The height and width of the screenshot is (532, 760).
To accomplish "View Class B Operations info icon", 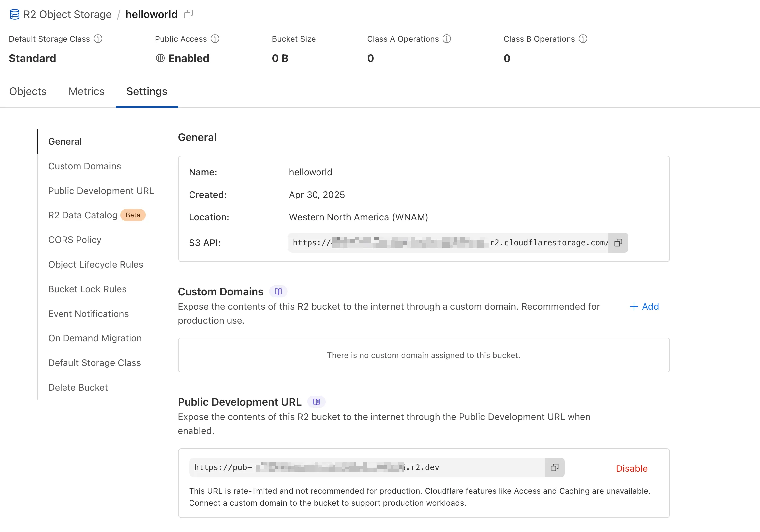I will tap(583, 39).
